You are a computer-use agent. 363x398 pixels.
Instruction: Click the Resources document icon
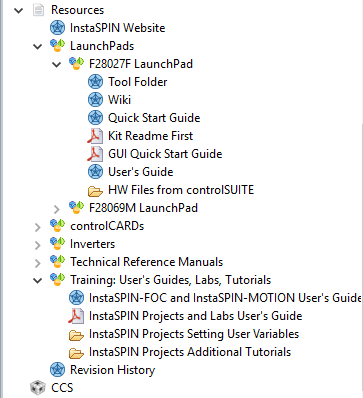[38, 10]
